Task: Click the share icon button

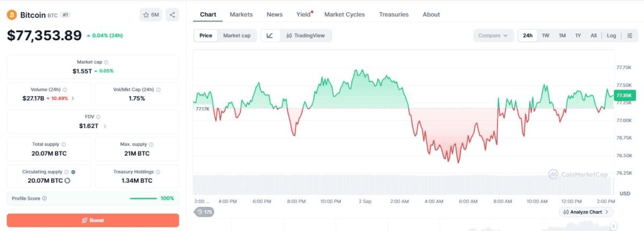Action: 172,15
